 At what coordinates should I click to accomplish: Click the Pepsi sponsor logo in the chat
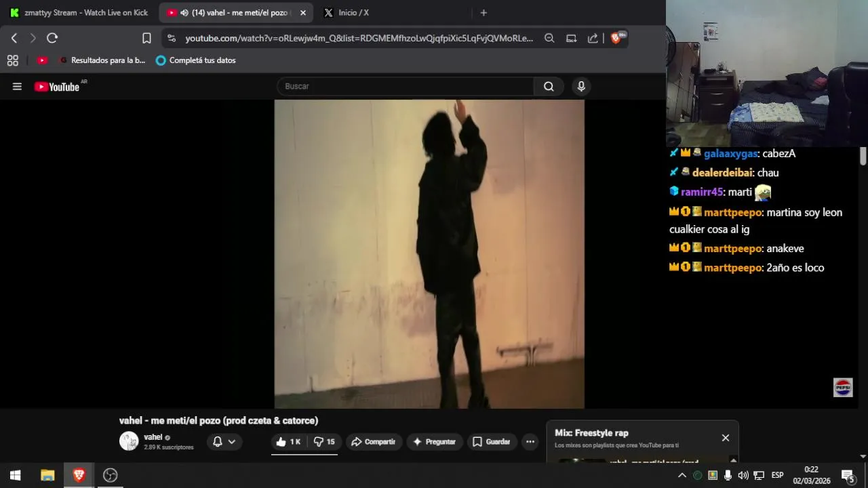point(843,387)
